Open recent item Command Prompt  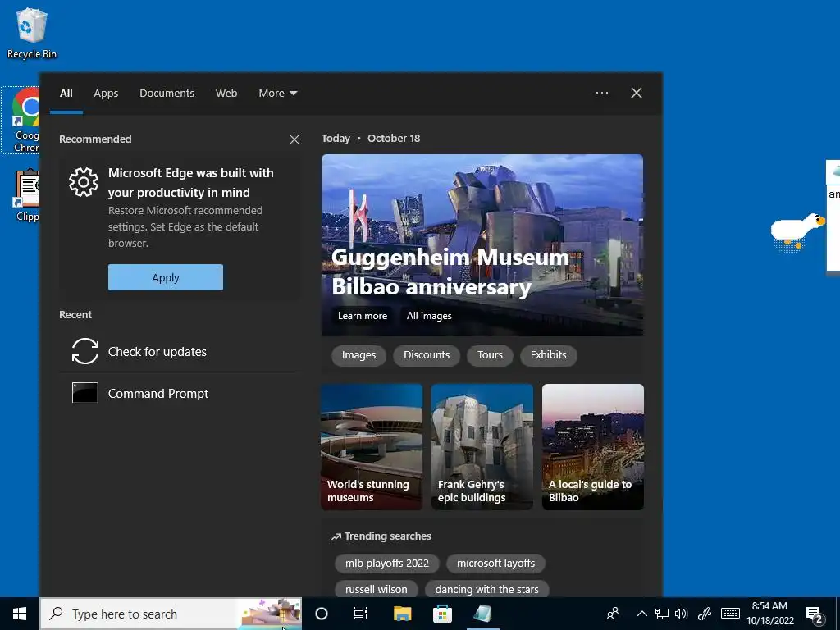(x=181, y=393)
